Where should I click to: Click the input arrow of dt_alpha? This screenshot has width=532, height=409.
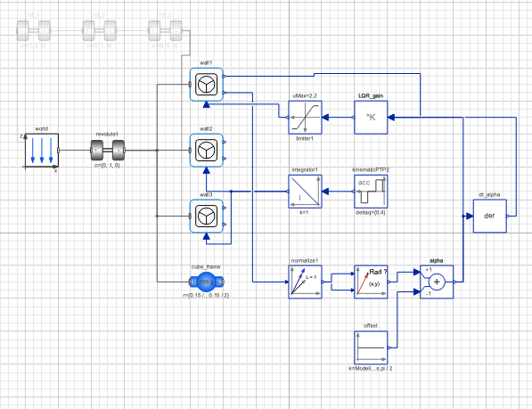(470, 216)
